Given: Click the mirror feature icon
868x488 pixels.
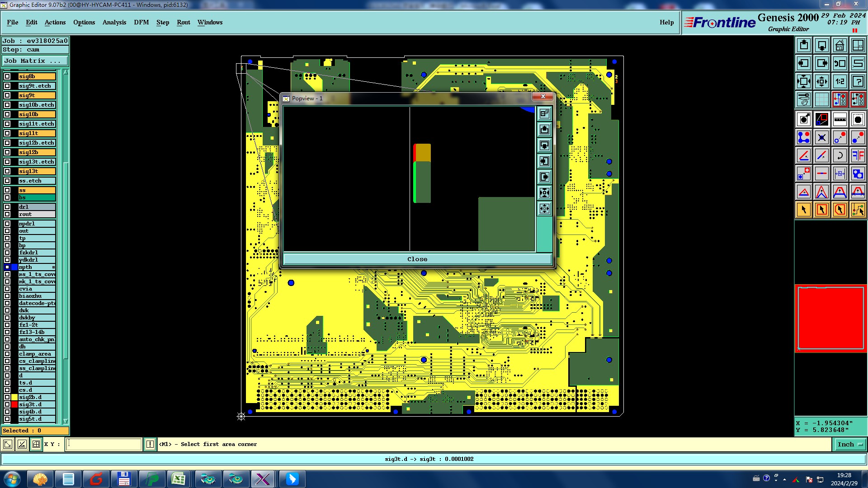Looking at the screenshot, I should (x=858, y=155).
